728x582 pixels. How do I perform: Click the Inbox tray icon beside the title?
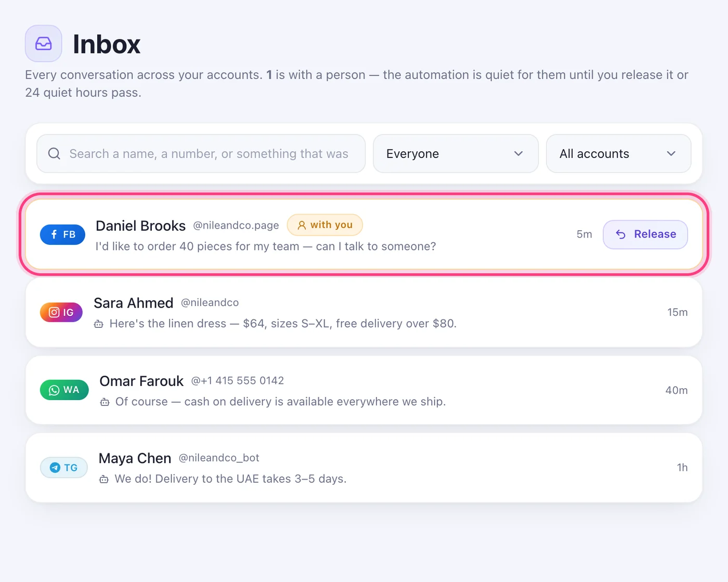pos(44,44)
